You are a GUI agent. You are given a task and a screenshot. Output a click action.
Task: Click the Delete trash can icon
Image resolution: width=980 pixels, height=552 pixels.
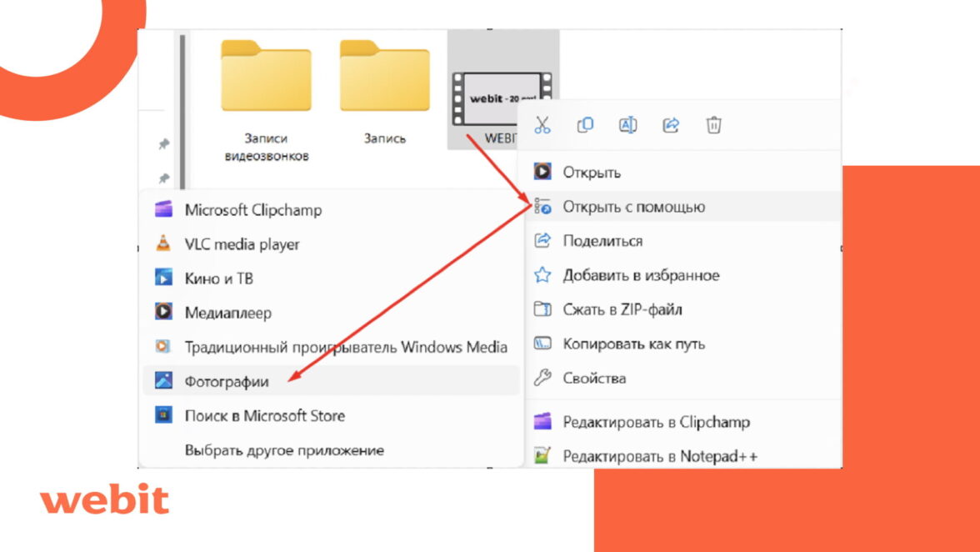tap(713, 125)
